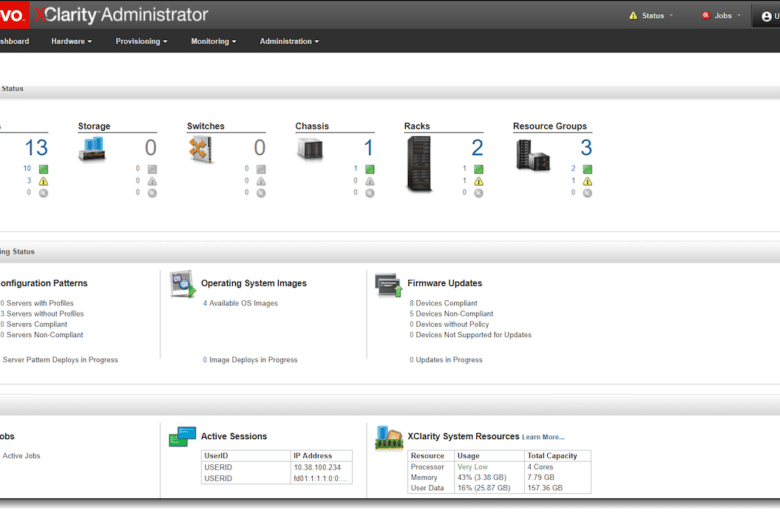Click yellow warning icon under Resource Groups
780x516 pixels.
[x=587, y=181]
